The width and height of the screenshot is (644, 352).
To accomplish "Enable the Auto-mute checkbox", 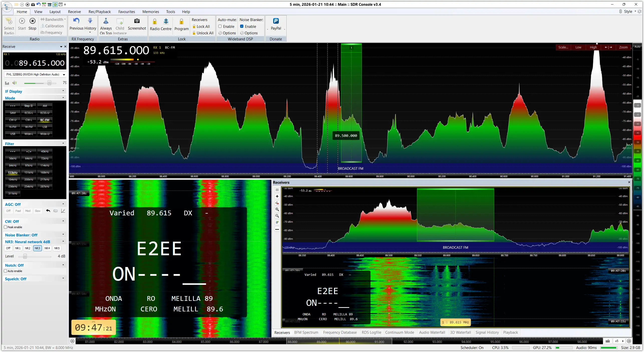I will point(220,26).
